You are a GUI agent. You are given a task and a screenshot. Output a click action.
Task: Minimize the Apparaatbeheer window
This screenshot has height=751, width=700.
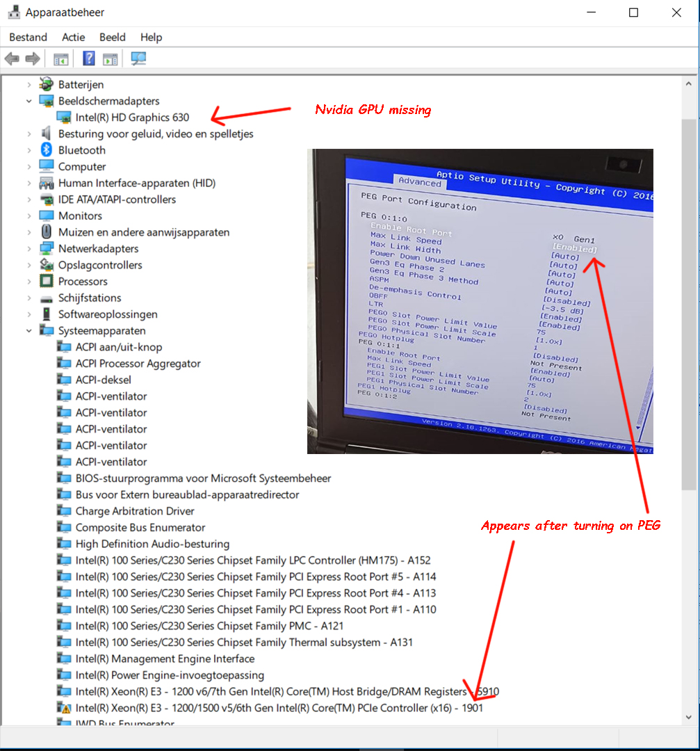[x=592, y=13]
